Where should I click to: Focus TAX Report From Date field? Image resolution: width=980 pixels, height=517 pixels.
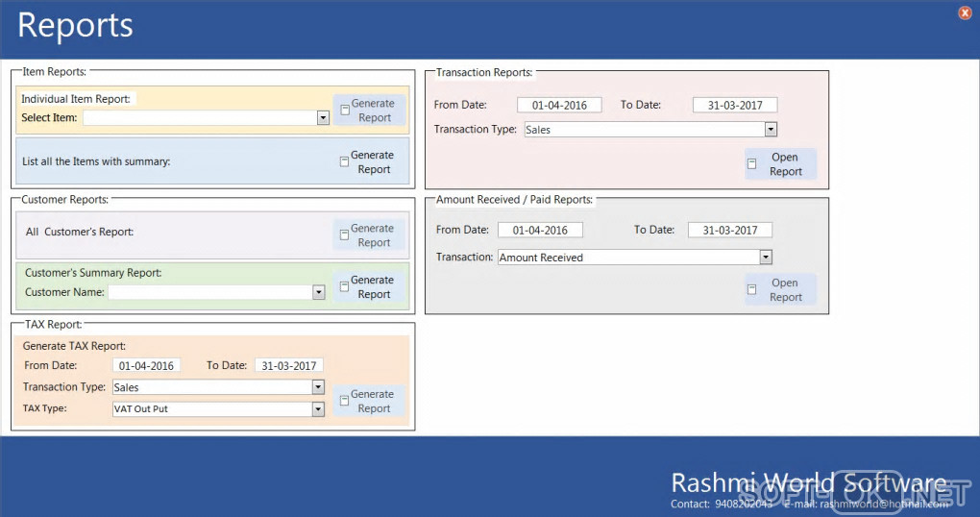[146, 366]
